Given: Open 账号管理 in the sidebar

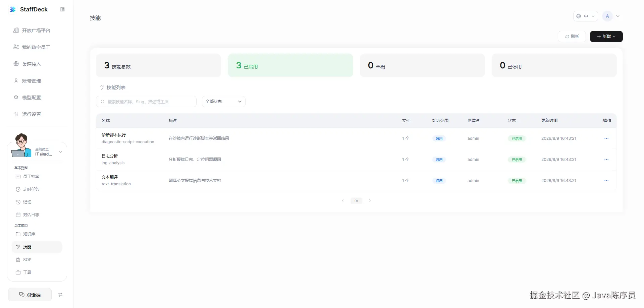Looking at the screenshot, I should pyautogui.click(x=27, y=81).
